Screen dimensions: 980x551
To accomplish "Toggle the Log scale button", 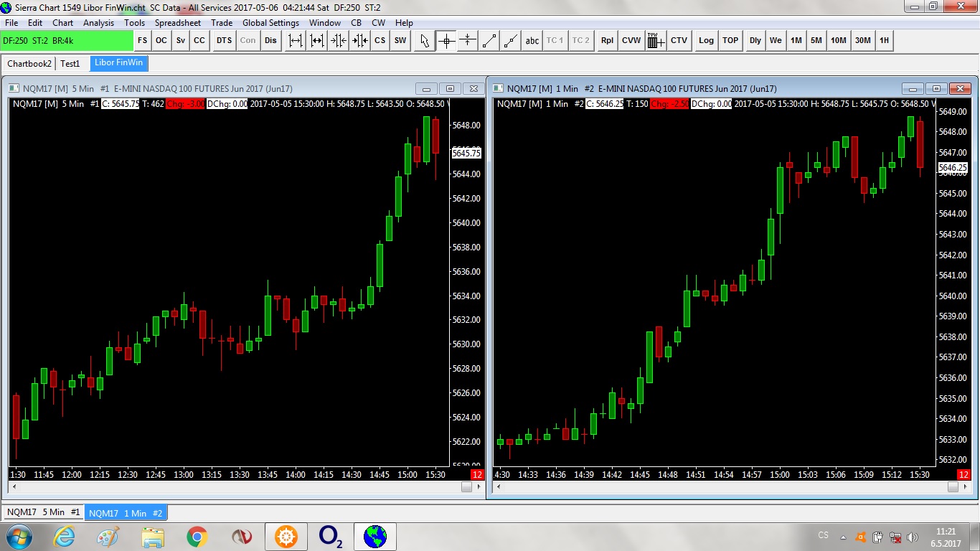I will point(707,41).
